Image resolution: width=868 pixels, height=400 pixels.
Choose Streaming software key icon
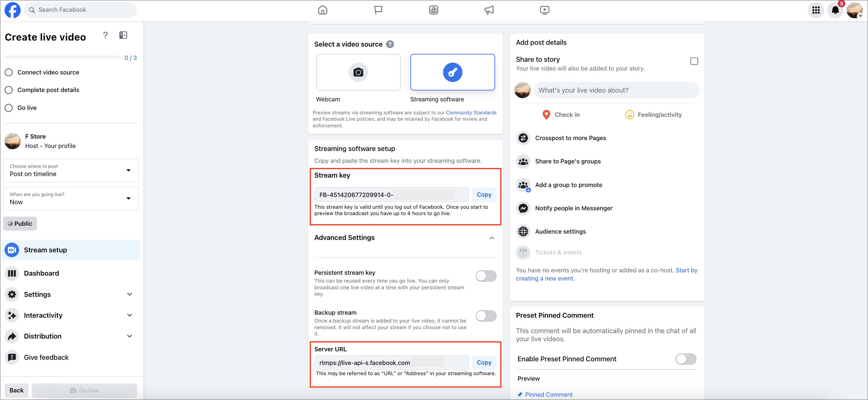[x=452, y=72]
